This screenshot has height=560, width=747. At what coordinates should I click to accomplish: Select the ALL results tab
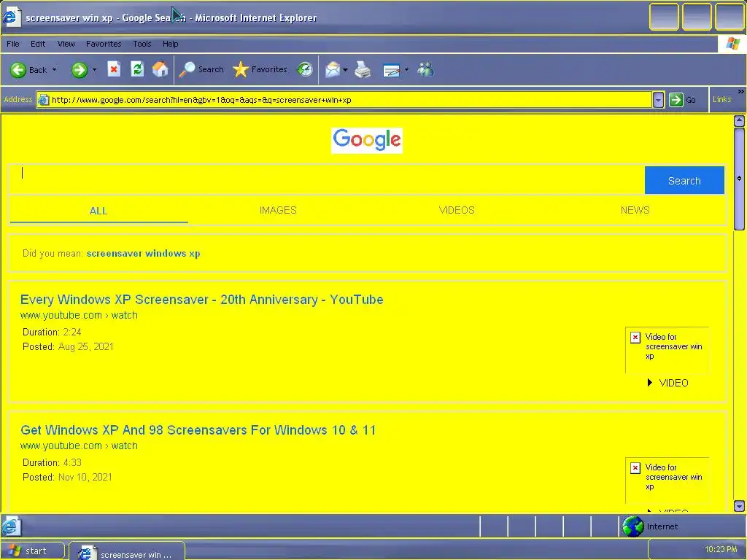pos(98,211)
